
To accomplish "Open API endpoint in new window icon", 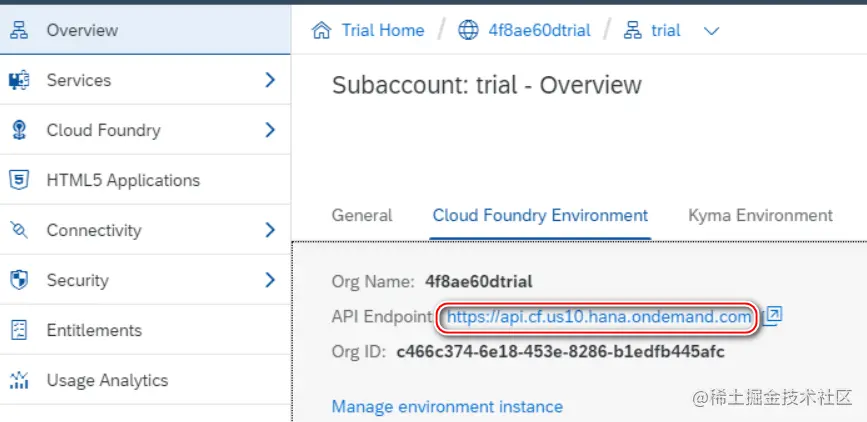I will (773, 315).
